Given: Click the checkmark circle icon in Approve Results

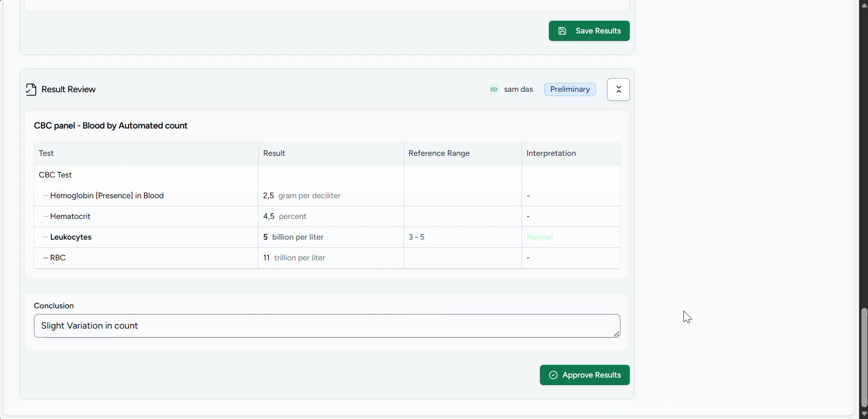Looking at the screenshot, I should pos(554,375).
